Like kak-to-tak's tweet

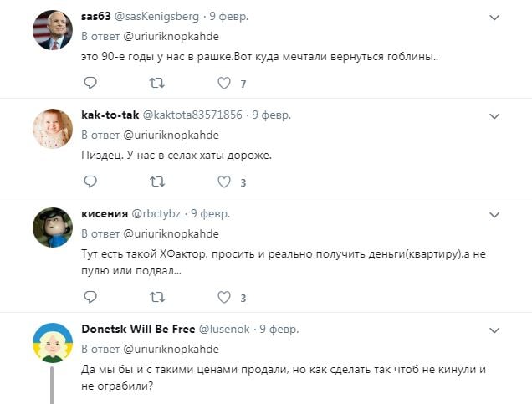point(224,182)
